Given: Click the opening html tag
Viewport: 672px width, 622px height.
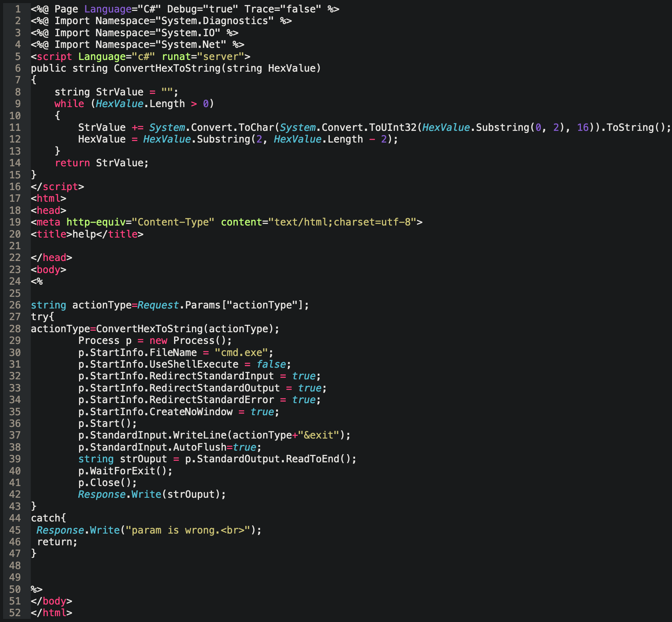Looking at the screenshot, I should pos(49,198).
